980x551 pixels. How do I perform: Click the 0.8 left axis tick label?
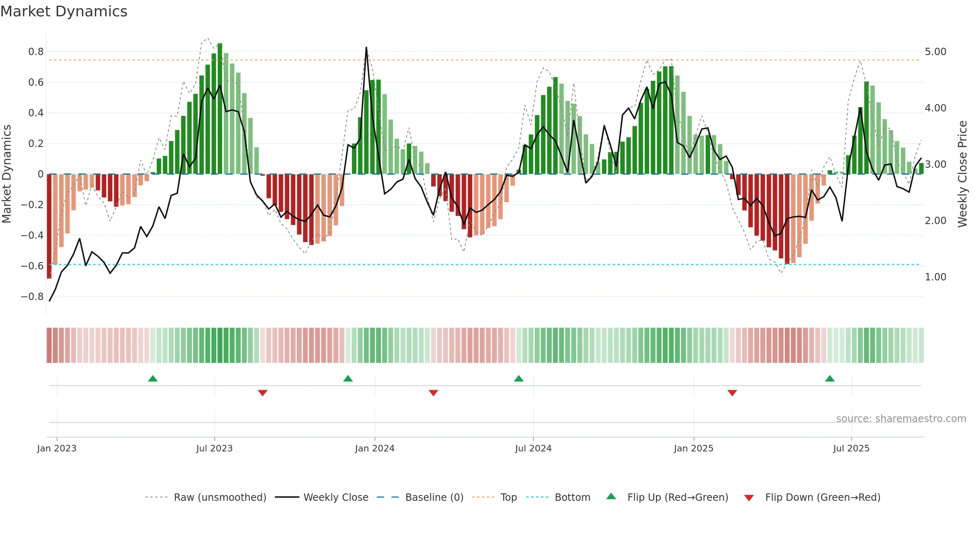36,52
